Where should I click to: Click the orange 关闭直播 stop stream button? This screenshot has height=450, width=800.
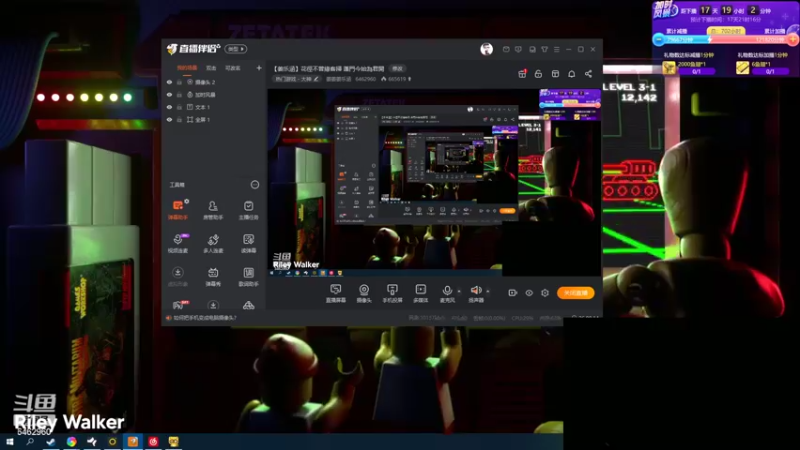pyautogui.click(x=576, y=293)
